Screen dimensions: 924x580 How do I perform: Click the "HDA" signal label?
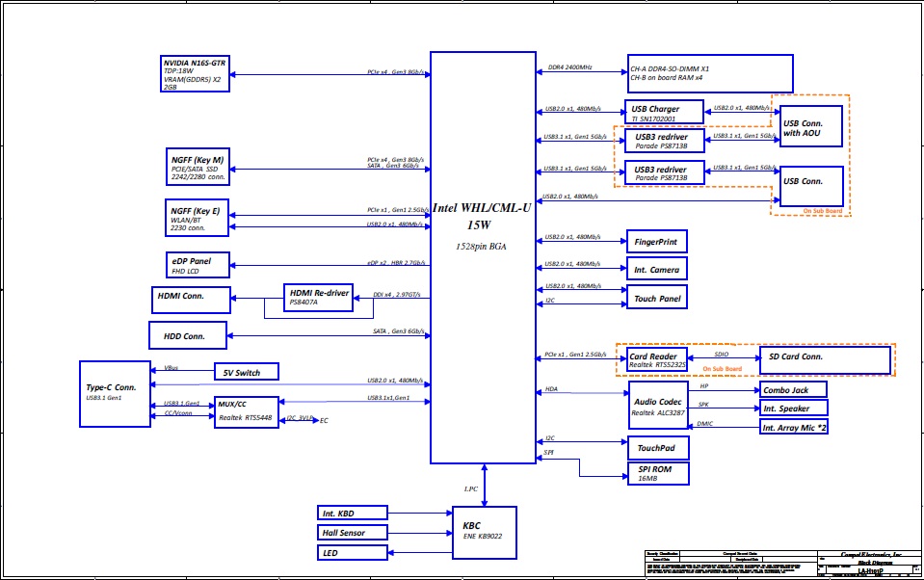tap(551, 389)
